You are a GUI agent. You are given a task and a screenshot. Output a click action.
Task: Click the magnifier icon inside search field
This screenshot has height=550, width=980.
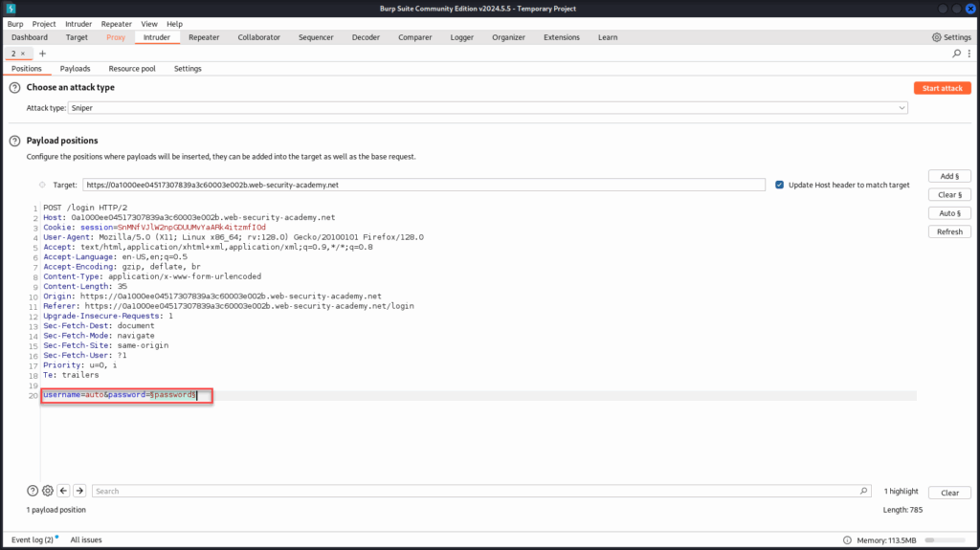pyautogui.click(x=863, y=492)
